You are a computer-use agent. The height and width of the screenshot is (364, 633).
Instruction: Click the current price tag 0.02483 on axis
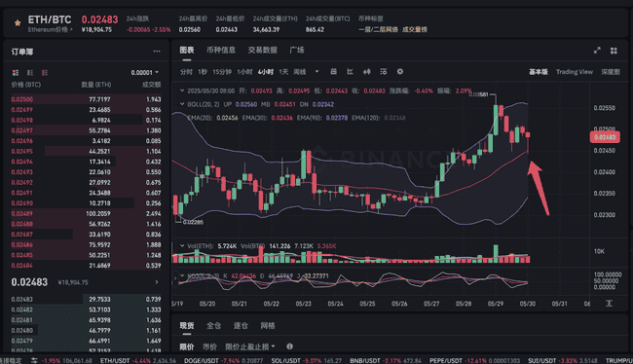coord(605,137)
